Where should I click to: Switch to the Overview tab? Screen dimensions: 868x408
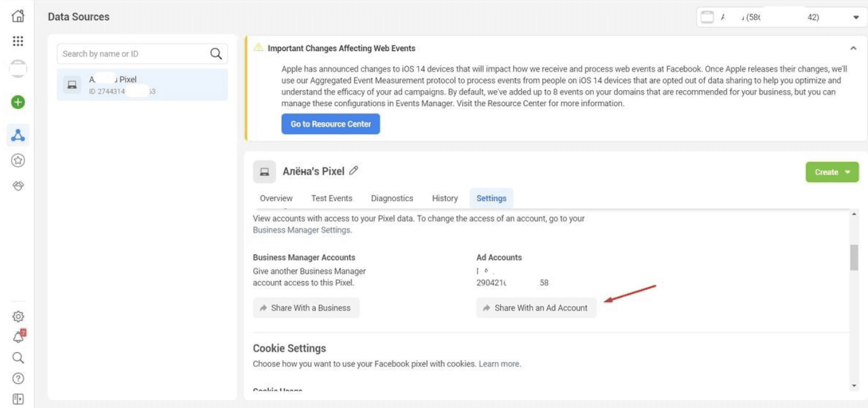point(276,198)
